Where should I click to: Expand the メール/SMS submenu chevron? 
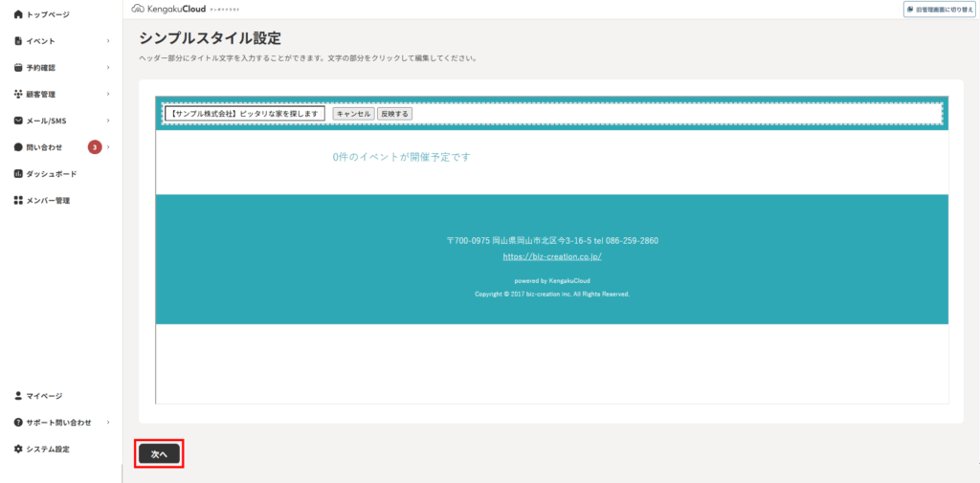[x=108, y=121]
